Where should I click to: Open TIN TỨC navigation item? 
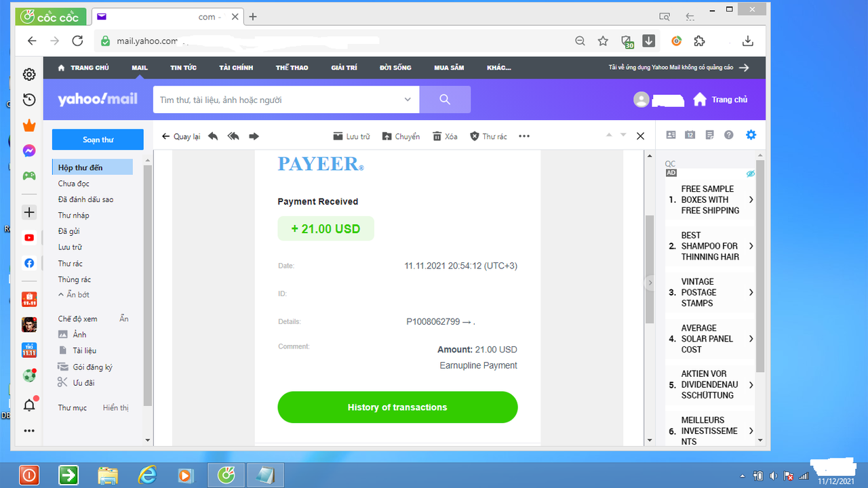pyautogui.click(x=183, y=68)
